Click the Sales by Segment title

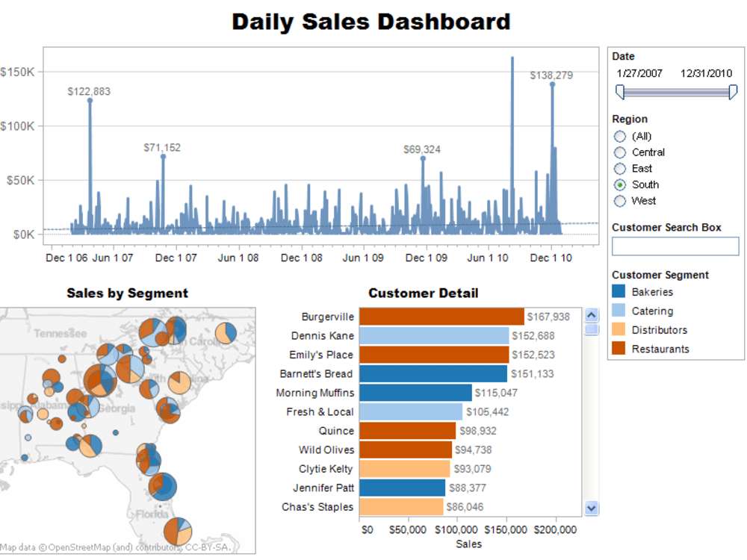coord(128,293)
